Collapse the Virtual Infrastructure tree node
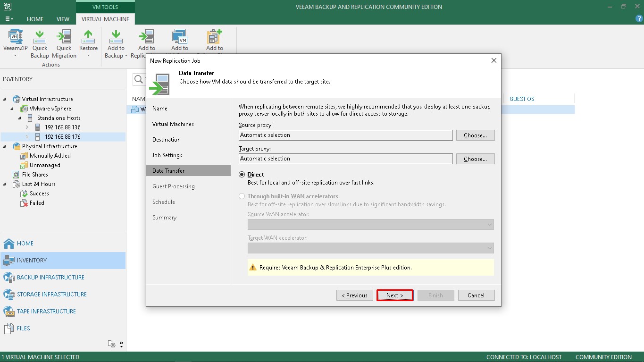Image resolution: width=644 pixels, height=362 pixels. point(5,99)
